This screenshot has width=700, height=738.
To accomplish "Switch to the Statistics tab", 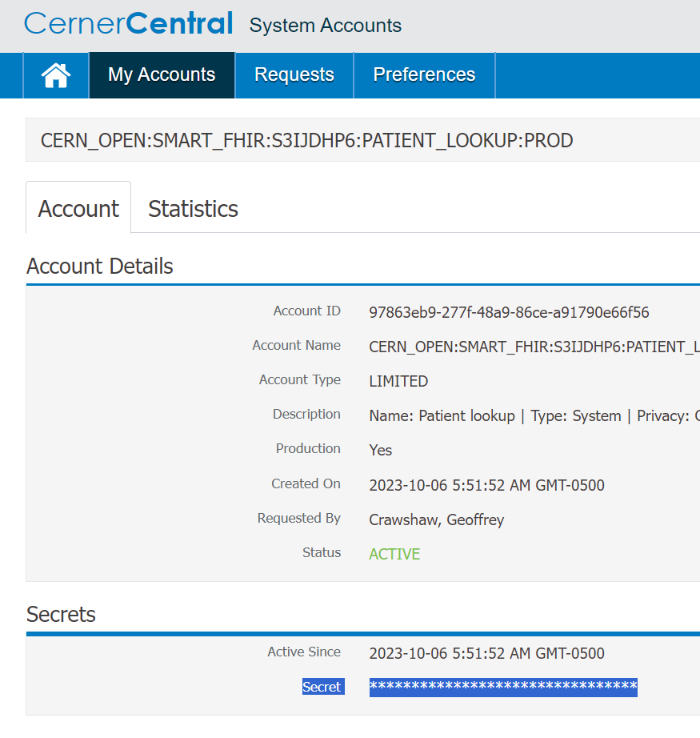I will click(193, 209).
